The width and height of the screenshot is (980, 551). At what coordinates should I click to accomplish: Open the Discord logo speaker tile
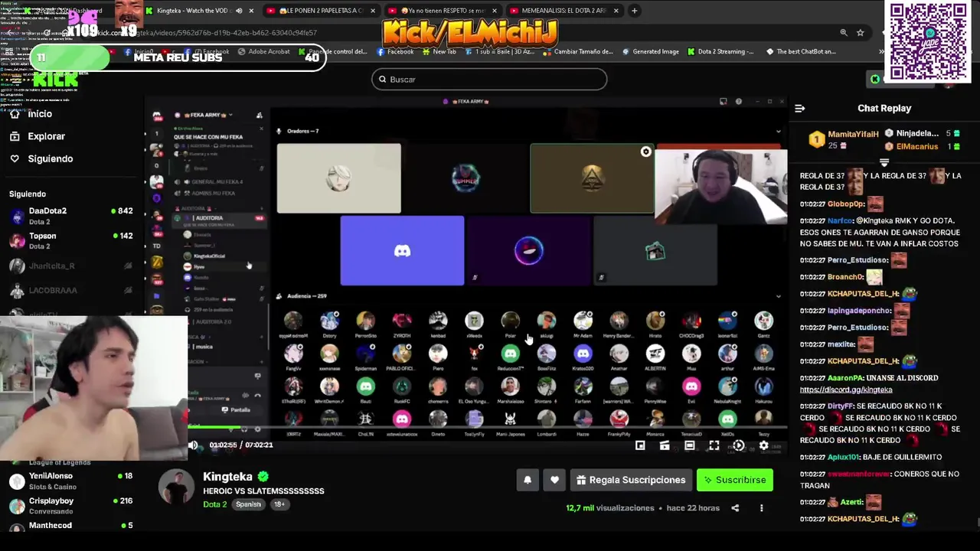[x=402, y=251]
